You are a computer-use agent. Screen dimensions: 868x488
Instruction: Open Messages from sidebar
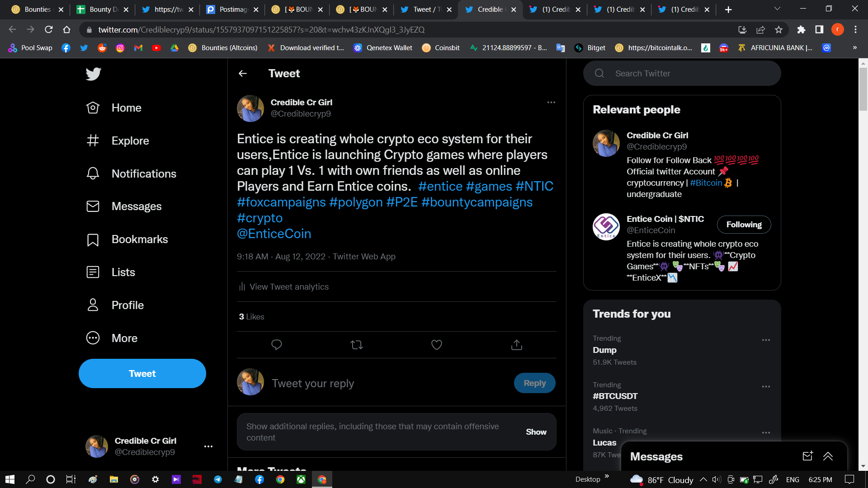point(124,206)
